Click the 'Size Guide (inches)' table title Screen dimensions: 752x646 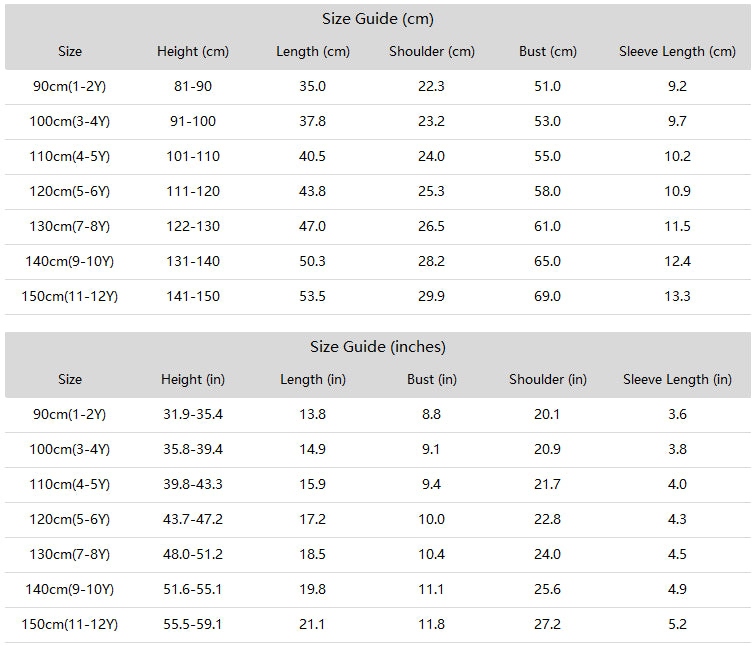click(377, 346)
